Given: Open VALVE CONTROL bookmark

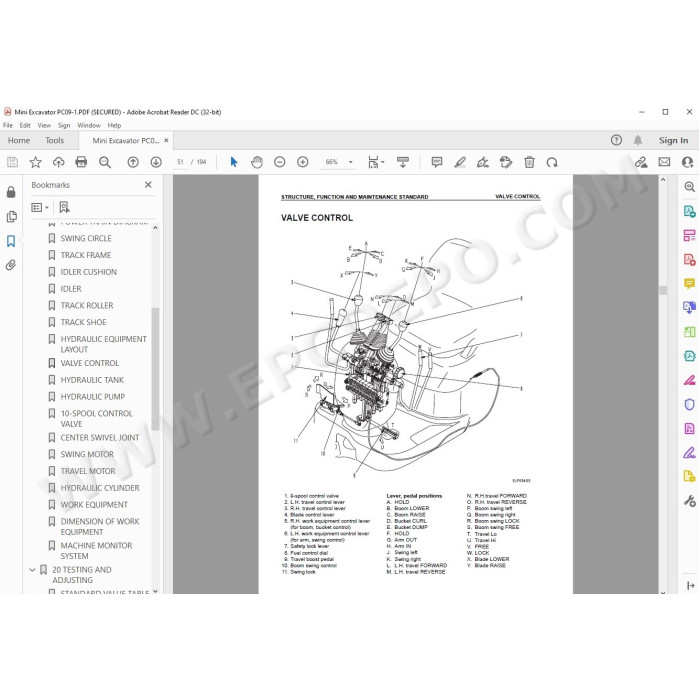Looking at the screenshot, I should 89,363.
